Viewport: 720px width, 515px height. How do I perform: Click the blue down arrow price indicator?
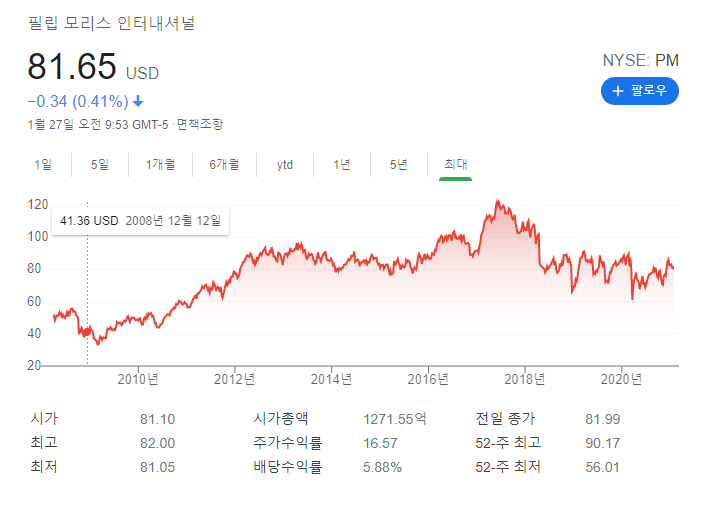(138, 101)
